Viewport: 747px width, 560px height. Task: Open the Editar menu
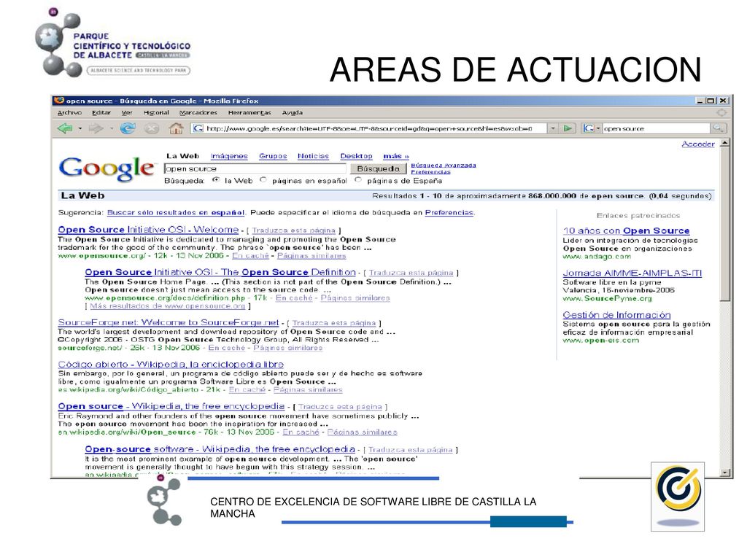click(101, 113)
